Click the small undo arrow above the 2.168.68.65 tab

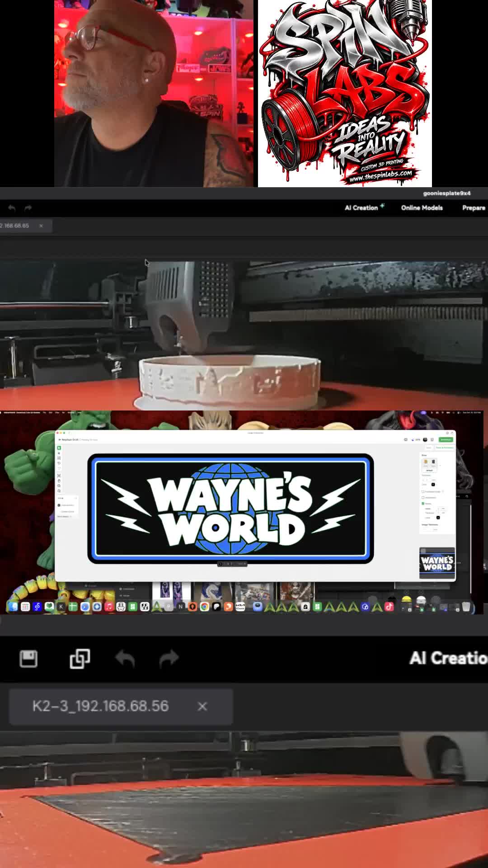pos(12,208)
